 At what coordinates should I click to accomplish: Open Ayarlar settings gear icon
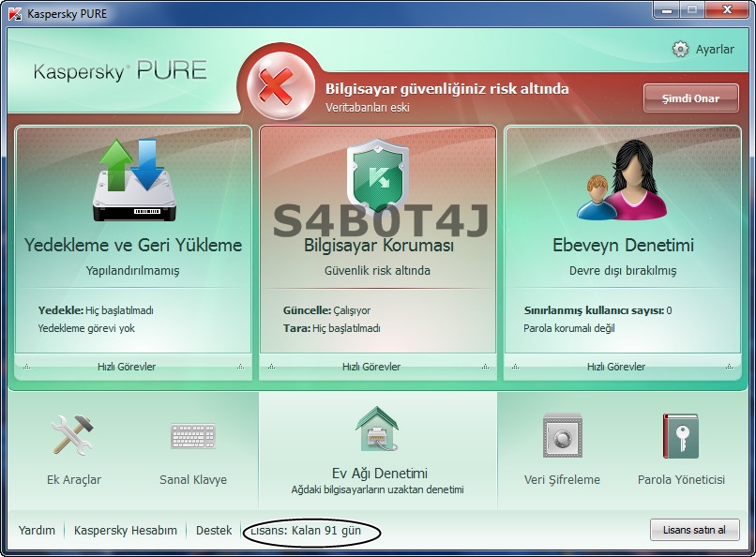click(x=680, y=49)
